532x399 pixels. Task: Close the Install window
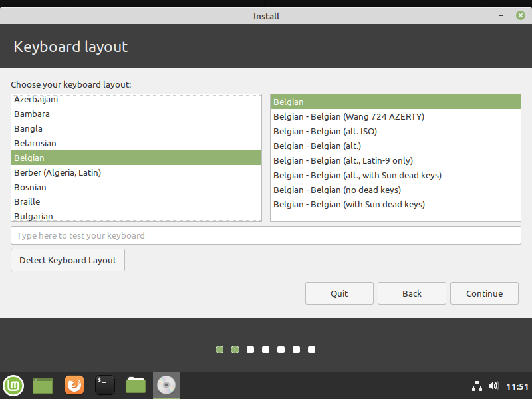point(521,15)
